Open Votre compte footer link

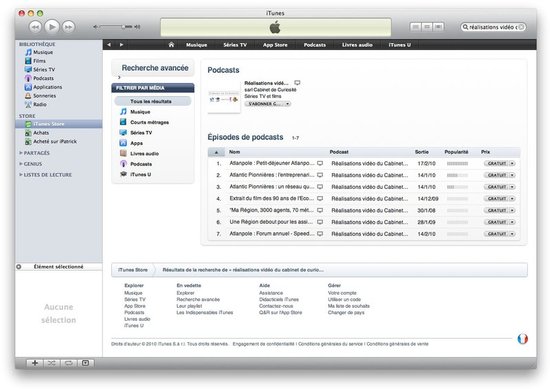click(342, 293)
